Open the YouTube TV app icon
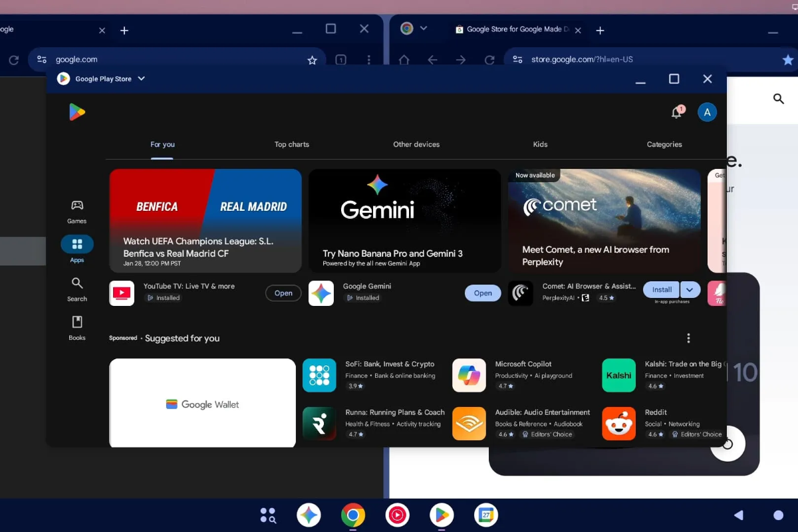The image size is (798, 532). pos(122,293)
